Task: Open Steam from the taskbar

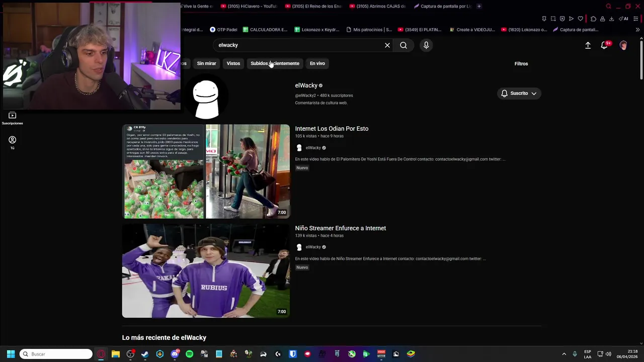Action: (x=145, y=354)
